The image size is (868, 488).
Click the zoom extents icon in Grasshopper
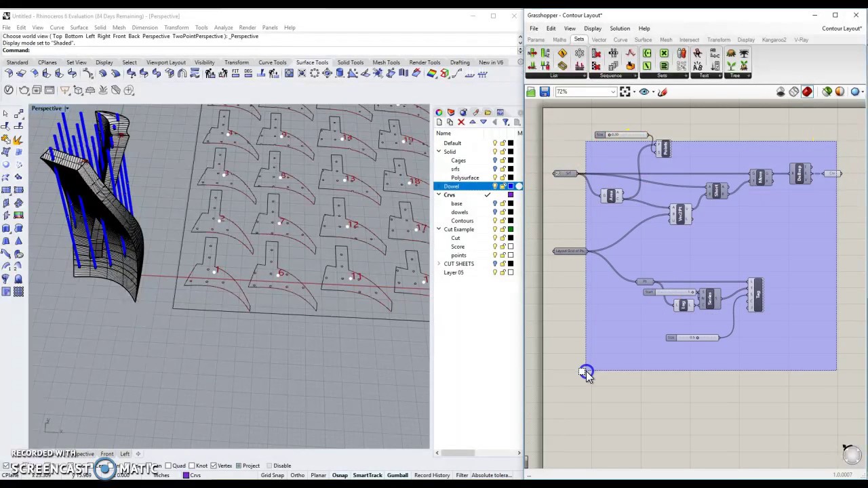click(x=625, y=91)
